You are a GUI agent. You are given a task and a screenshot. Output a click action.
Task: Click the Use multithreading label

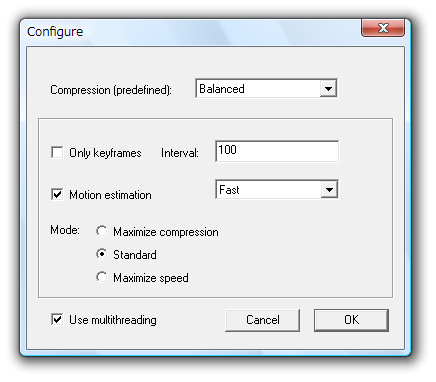tap(113, 320)
